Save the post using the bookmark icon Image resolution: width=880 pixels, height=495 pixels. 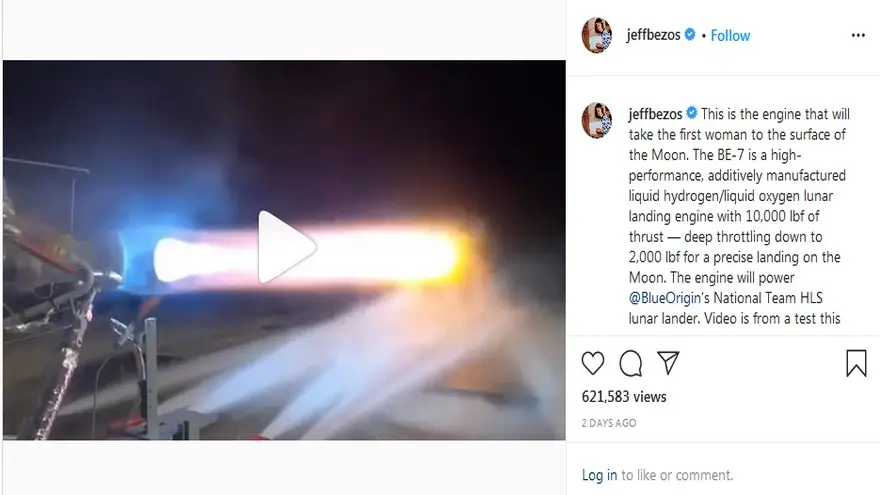click(856, 363)
